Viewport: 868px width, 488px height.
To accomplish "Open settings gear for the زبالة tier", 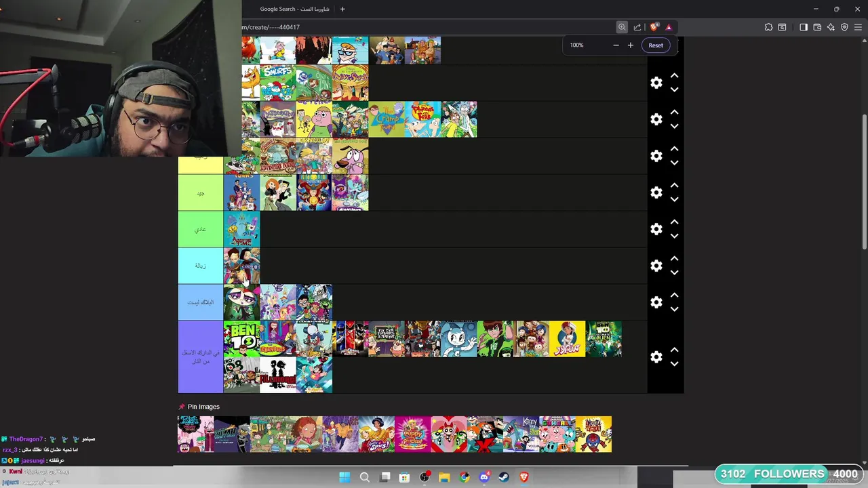I will (x=656, y=266).
